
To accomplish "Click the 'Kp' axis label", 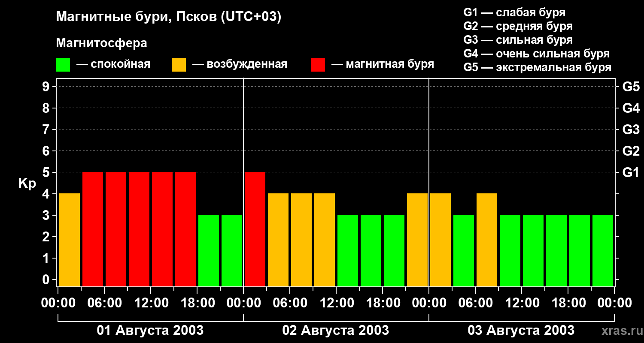I will pyautogui.click(x=27, y=184).
